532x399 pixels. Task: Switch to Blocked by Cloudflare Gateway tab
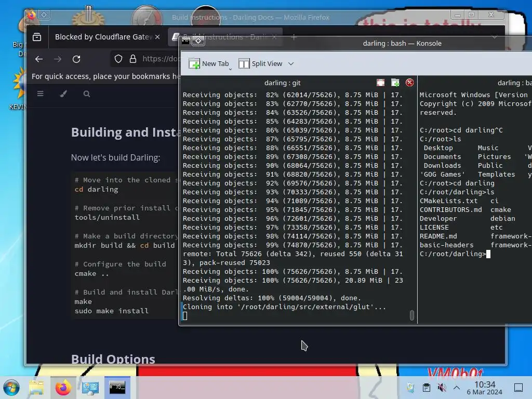pos(103,37)
